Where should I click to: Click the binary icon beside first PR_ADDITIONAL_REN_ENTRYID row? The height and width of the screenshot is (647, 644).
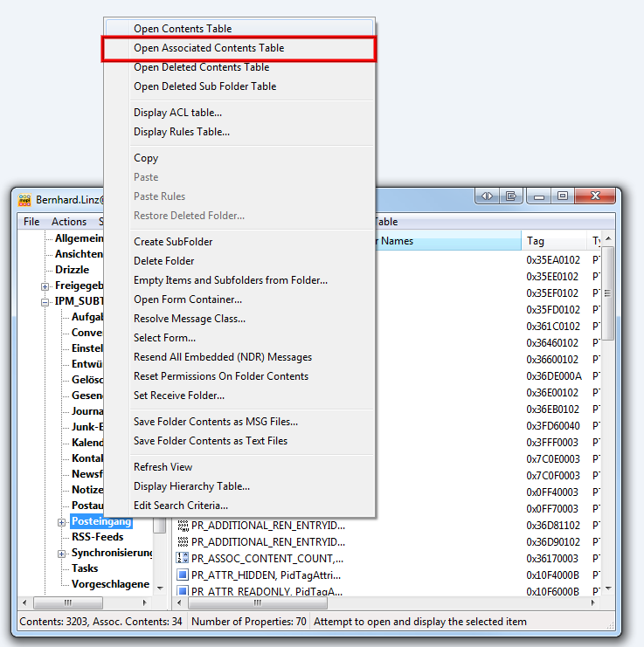tap(183, 526)
